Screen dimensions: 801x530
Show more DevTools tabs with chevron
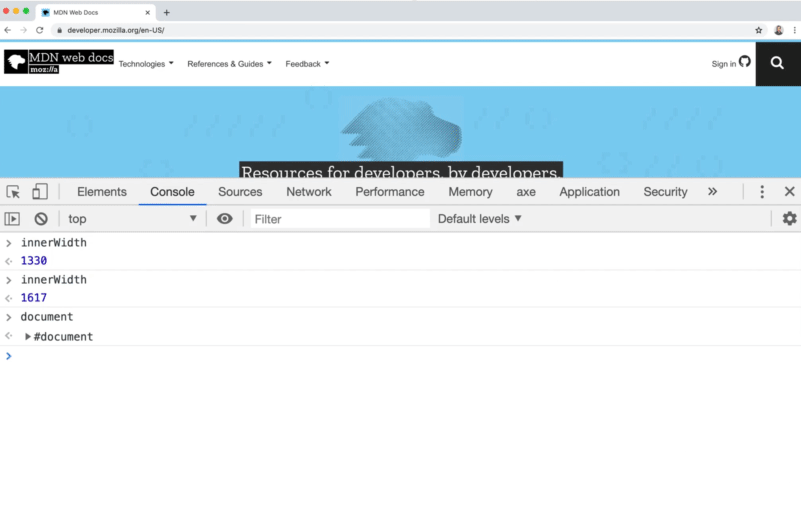pyautogui.click(x=712, y=192)
